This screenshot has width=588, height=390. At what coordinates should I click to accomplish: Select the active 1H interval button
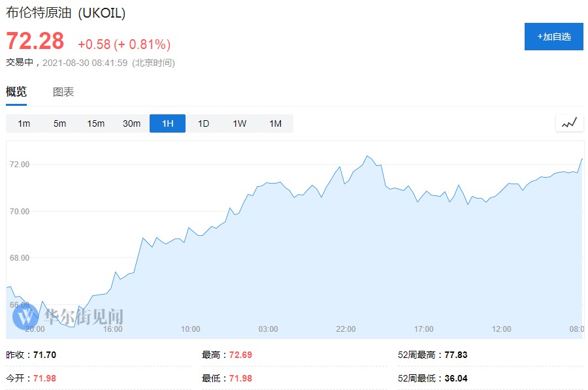click(x=167, y=123)
